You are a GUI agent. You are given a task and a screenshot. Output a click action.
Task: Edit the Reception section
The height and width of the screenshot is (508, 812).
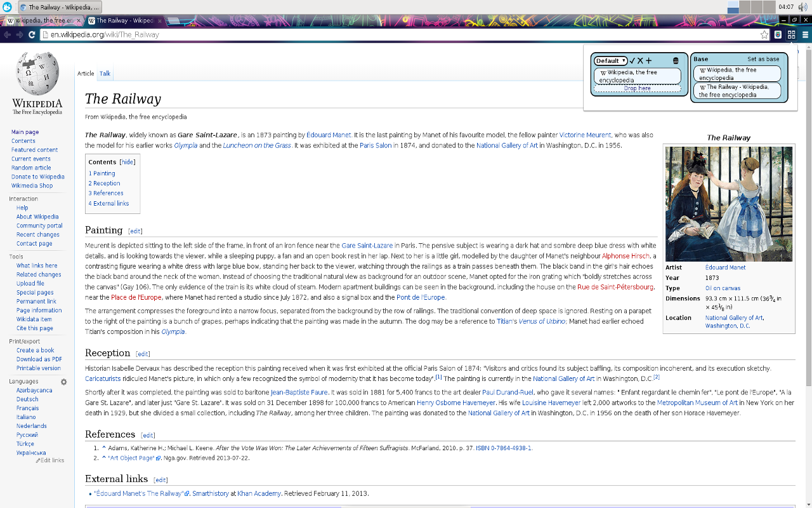click(143, 354)
